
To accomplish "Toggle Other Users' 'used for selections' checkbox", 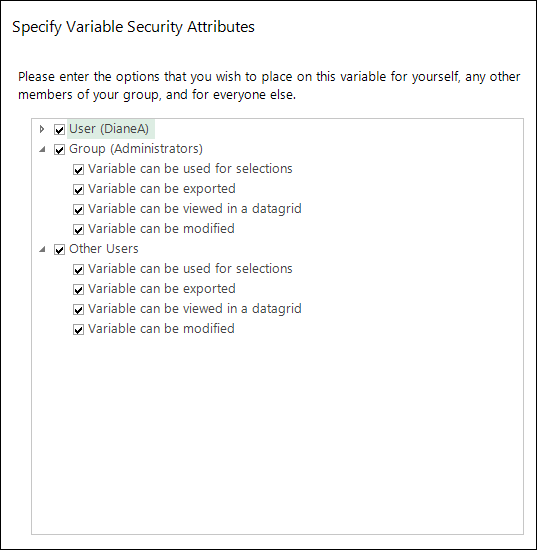I will [78, 269].
